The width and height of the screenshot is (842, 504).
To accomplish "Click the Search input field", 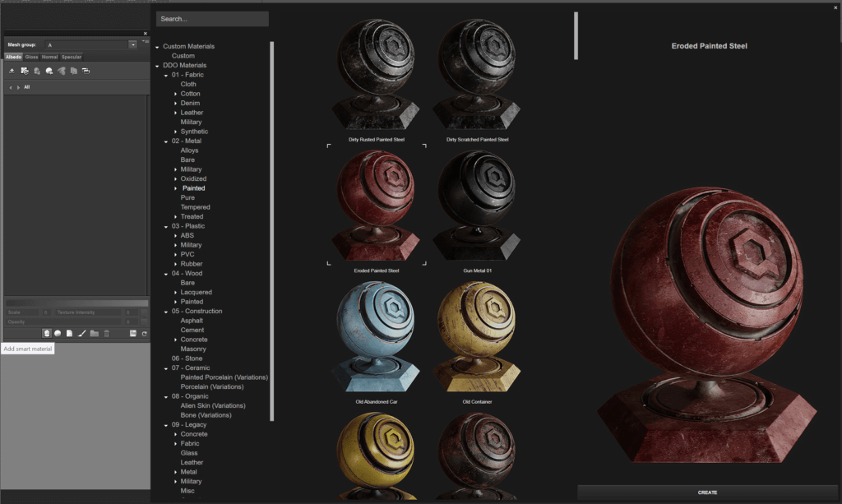I will (212, 19).
